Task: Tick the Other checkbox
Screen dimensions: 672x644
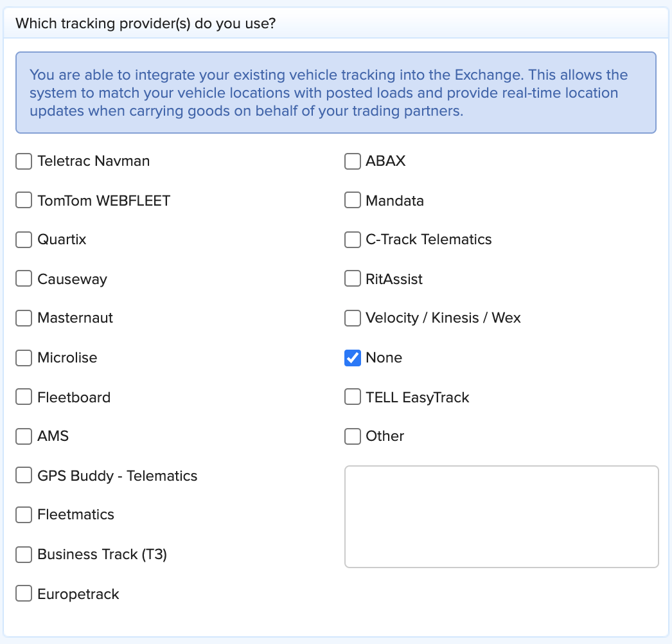Action: 352,436
